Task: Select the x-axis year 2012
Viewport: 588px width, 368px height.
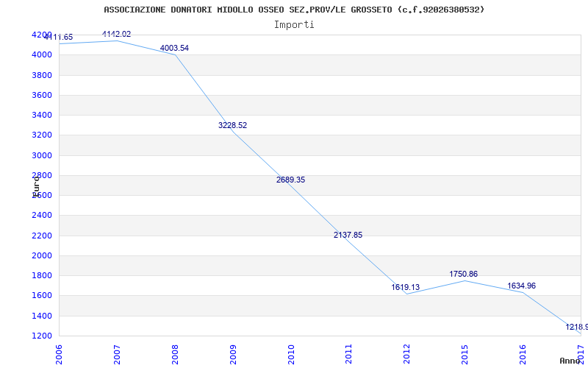Action: [x=407, y=355]
